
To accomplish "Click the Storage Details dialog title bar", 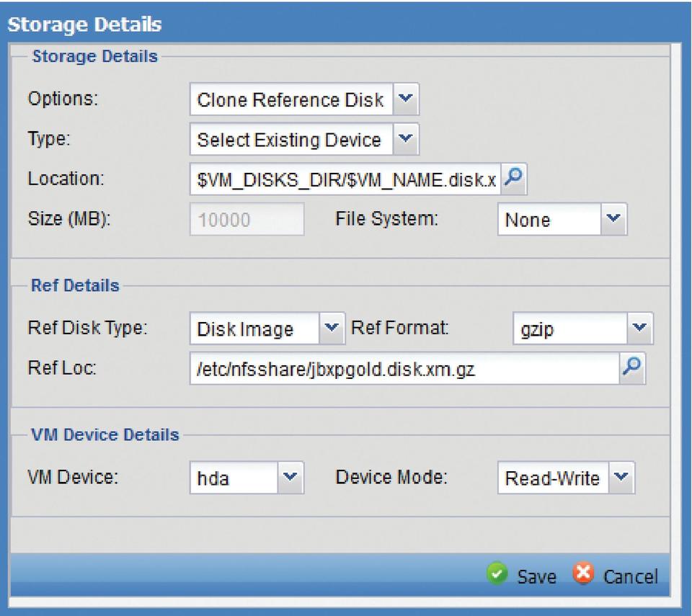I will tap(346, 24).
